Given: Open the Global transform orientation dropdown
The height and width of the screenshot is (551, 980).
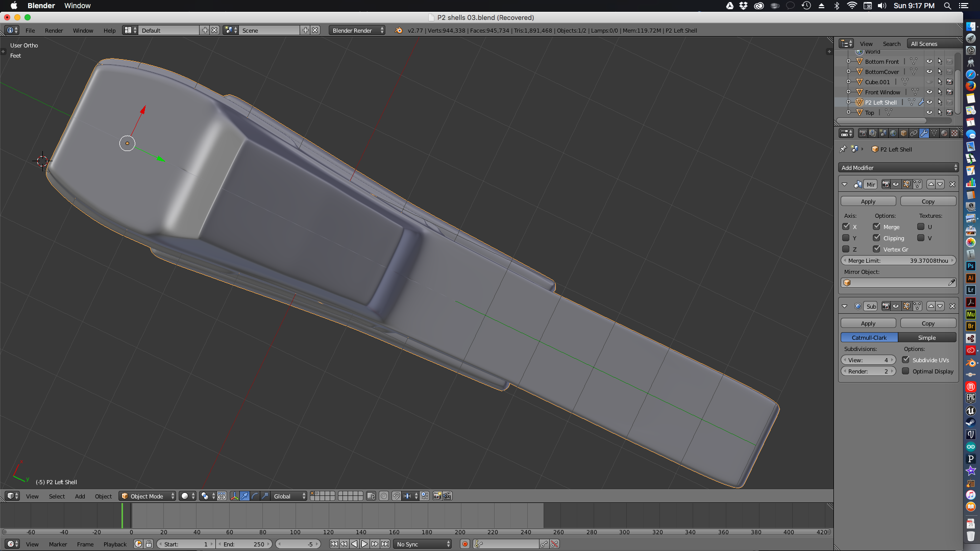Looking at the screenshot, I should tap(289, 496).
